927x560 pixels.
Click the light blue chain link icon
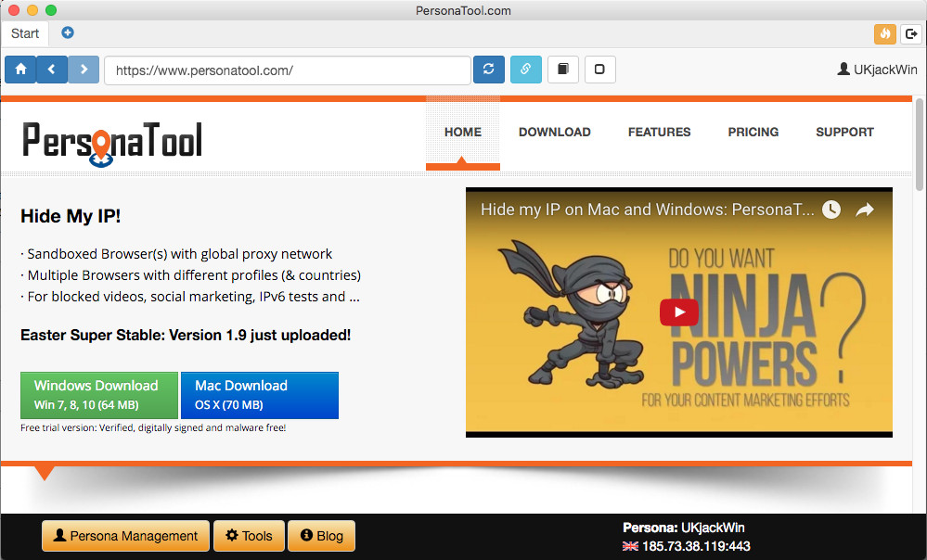click(525, 70)
